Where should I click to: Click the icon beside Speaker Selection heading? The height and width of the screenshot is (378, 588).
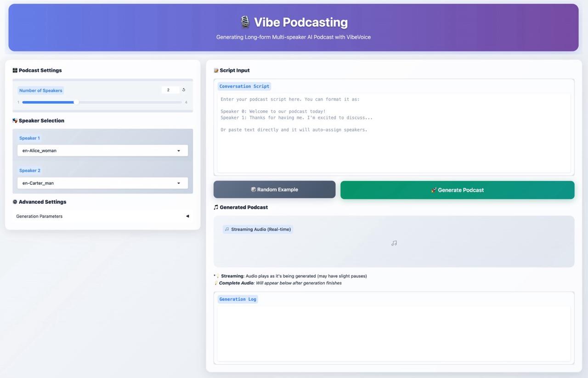pyautogui.click(x=15, y=120)
